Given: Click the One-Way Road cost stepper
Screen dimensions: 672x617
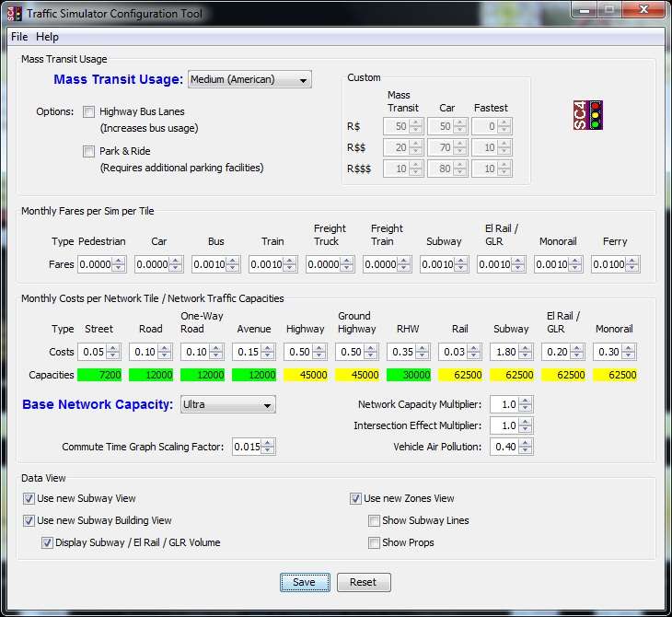Looking at the screenshot, I should 216,352.
